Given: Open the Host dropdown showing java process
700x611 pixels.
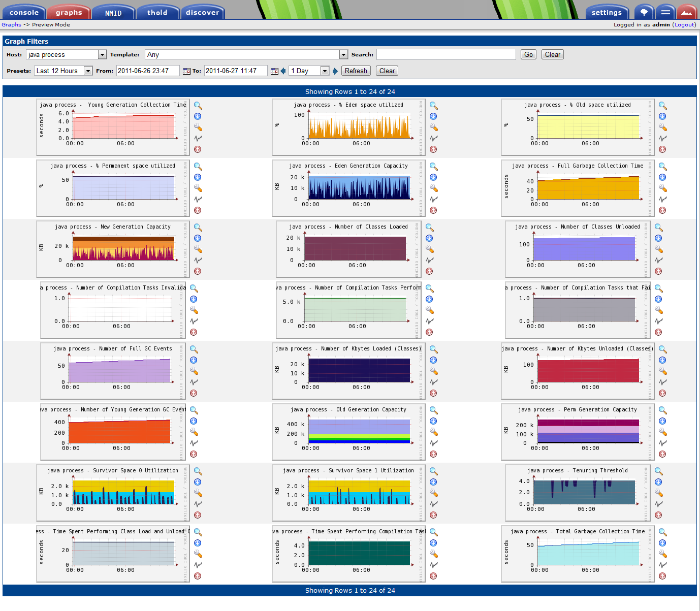Looking at the screenshot, I should (x=67, y=54).
